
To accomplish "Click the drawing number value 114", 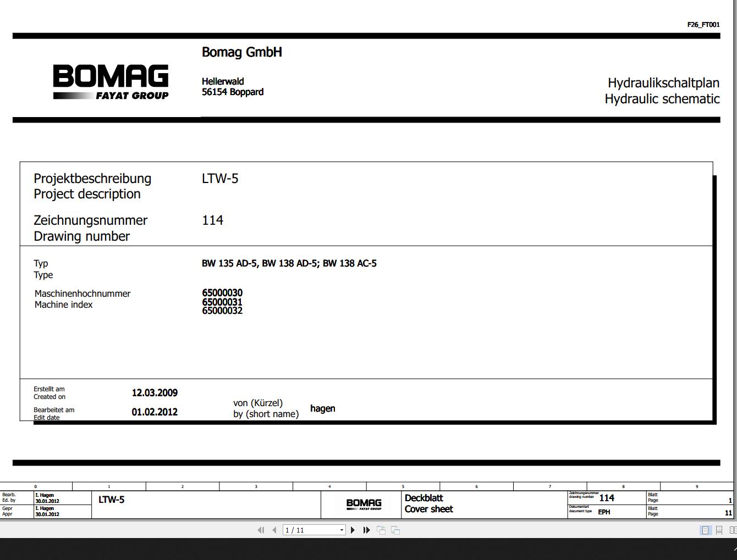I will pos(213,220).
